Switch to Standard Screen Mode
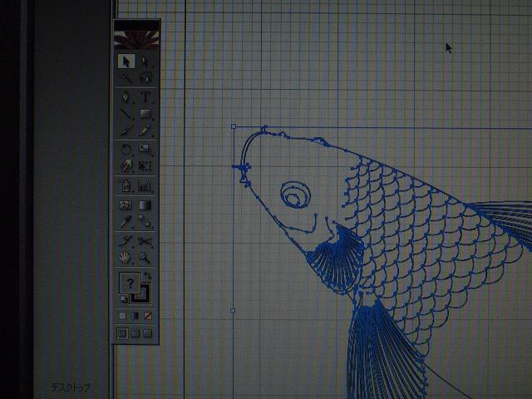This screenshot has height=399, width=532. 122,332
